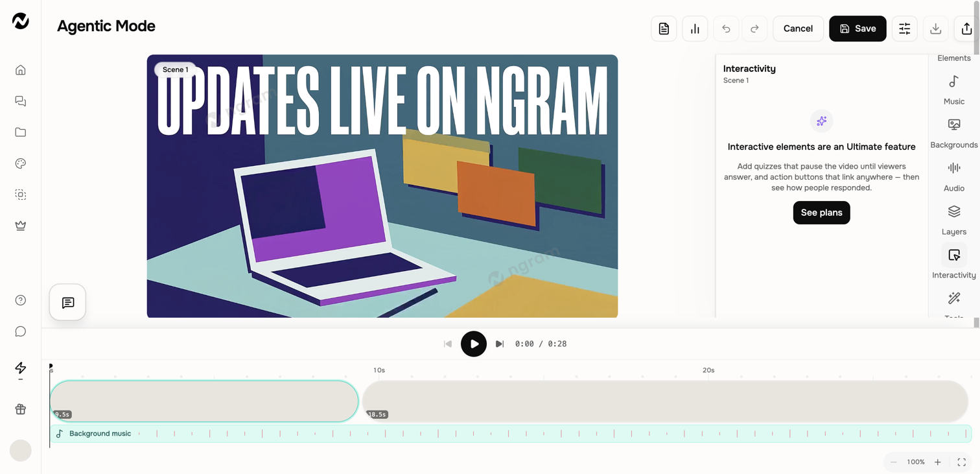The height and width of the screenshot is (474, 980).
Task: Open the Music tab
Action: [954, 90]
